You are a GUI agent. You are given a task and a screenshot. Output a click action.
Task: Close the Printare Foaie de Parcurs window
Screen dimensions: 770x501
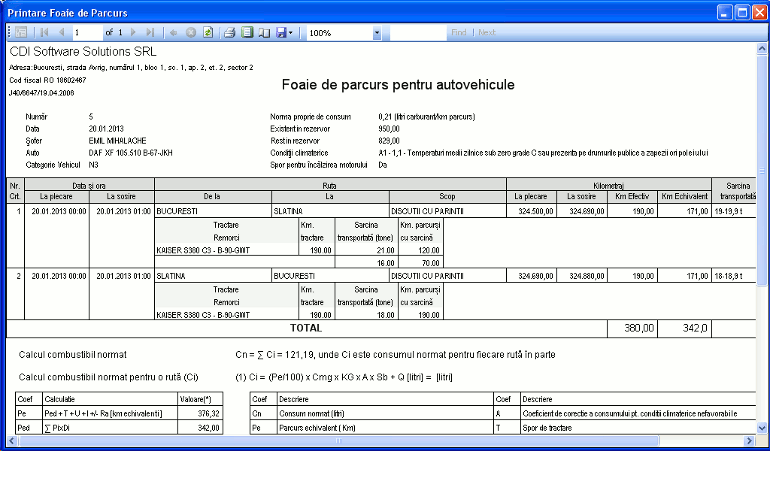(x=759, y=12)
